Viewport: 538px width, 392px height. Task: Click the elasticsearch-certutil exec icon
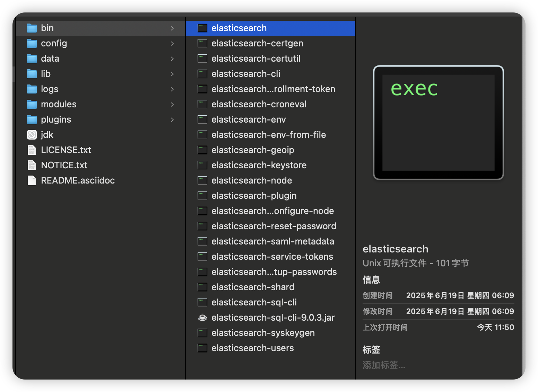coord(202,59)
